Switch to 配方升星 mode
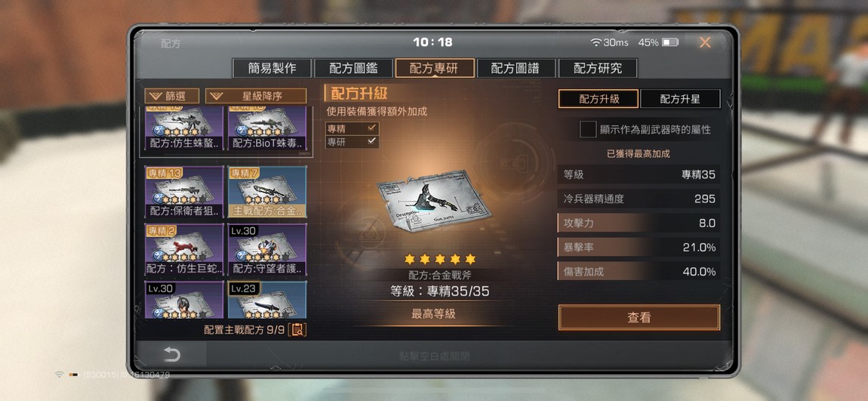 (680, 99)
